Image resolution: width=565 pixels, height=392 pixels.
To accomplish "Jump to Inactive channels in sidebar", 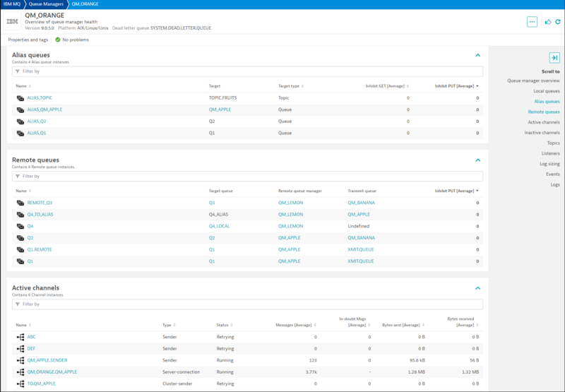I will click(543, 133).
